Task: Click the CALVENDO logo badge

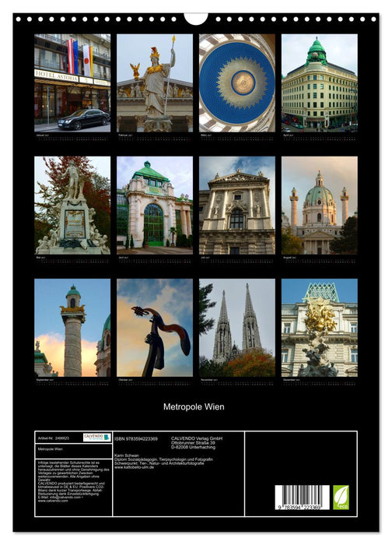Action: [x=97, y=438]
